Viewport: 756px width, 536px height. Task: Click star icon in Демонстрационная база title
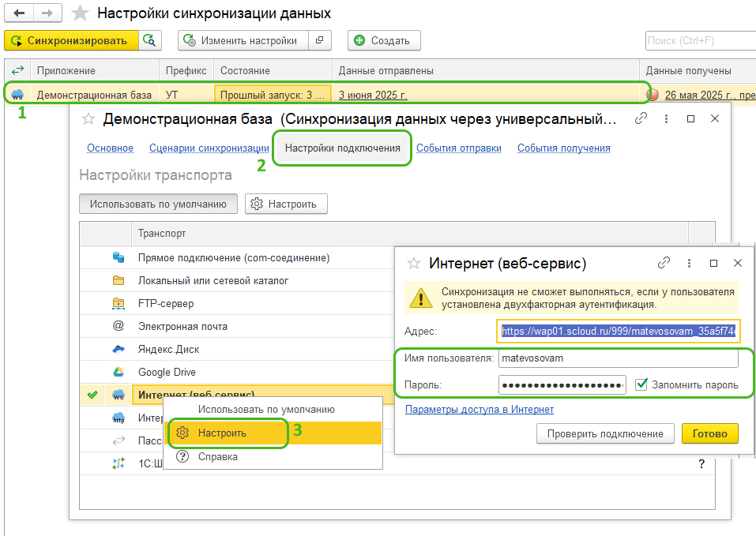(88, 119)
